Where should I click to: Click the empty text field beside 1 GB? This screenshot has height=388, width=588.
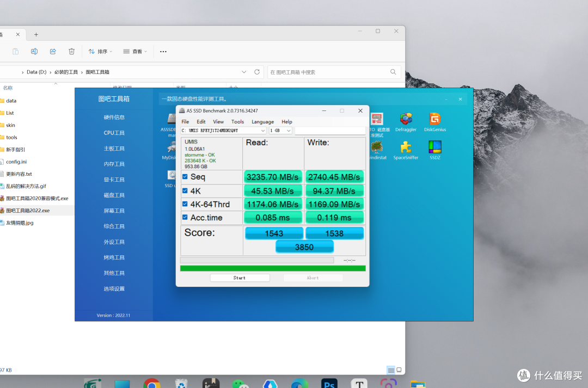tap(330, 131)
